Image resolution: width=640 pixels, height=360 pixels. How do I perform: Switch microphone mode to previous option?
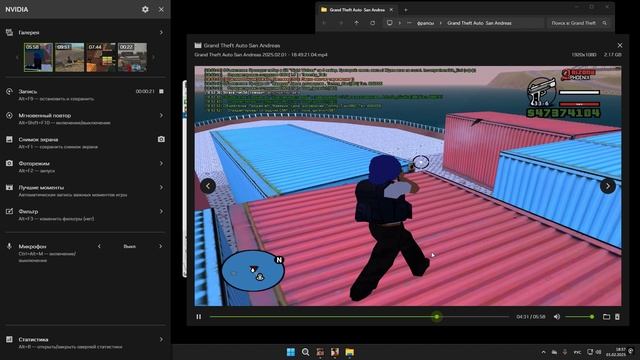(x=99, y=247)
